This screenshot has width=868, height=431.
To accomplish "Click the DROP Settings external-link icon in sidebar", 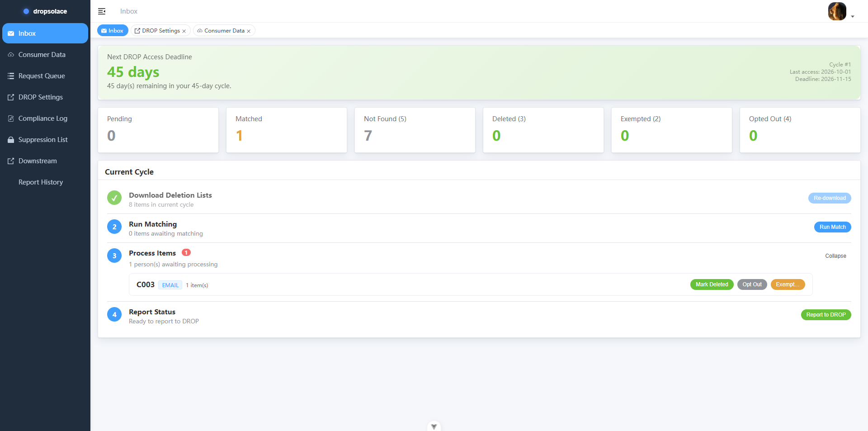I will (x=11, y=97).
